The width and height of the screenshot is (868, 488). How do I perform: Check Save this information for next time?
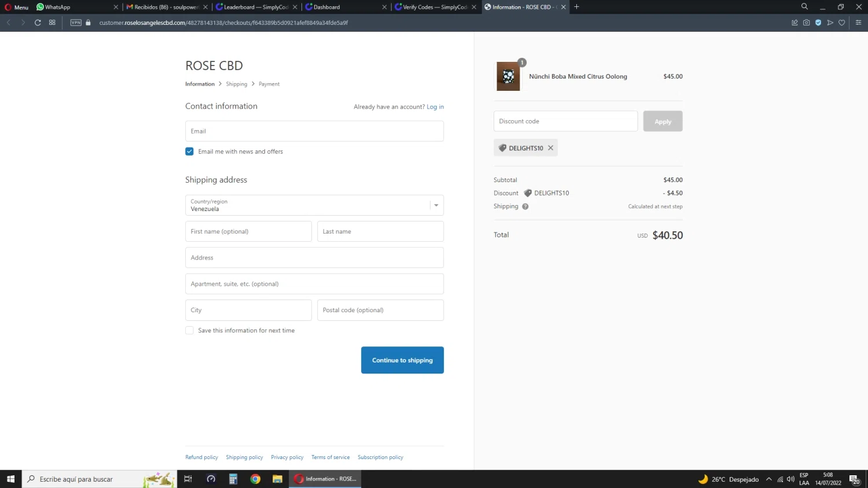[x=189, y=331]
